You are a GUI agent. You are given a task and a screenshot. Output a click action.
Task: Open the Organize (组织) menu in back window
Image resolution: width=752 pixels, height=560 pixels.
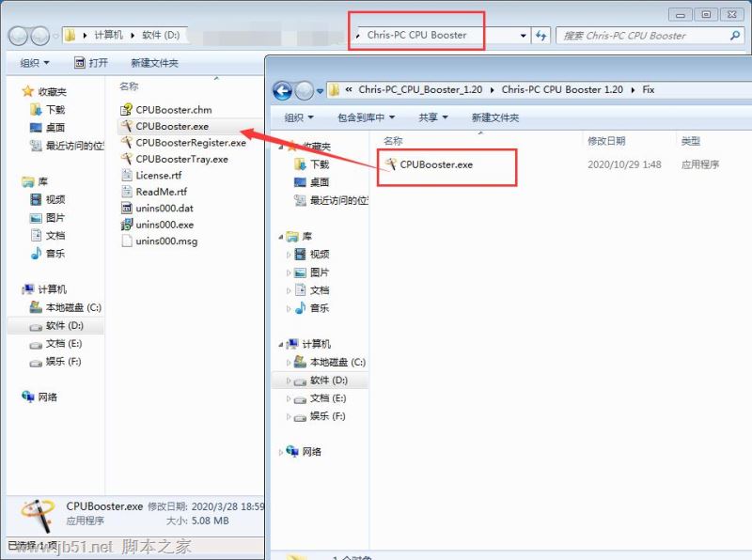click(35, 63)
